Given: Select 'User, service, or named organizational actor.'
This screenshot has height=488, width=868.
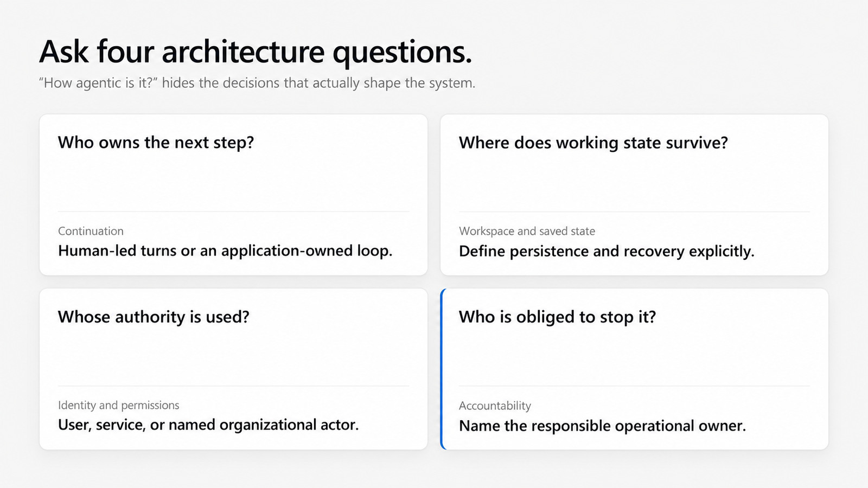Looking at the screenshot, I should click(x=208, y=425).
